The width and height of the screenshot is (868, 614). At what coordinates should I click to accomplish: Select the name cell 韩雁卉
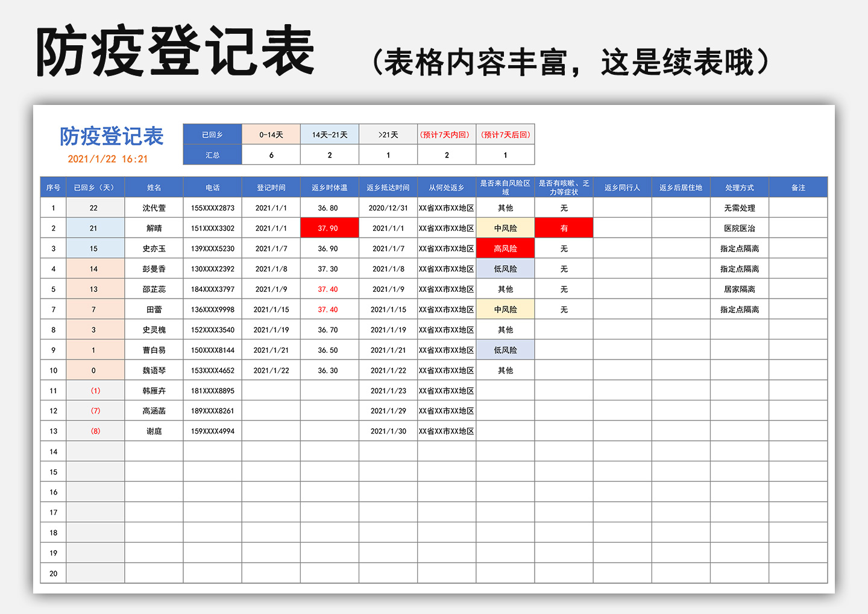click(154, 391)
